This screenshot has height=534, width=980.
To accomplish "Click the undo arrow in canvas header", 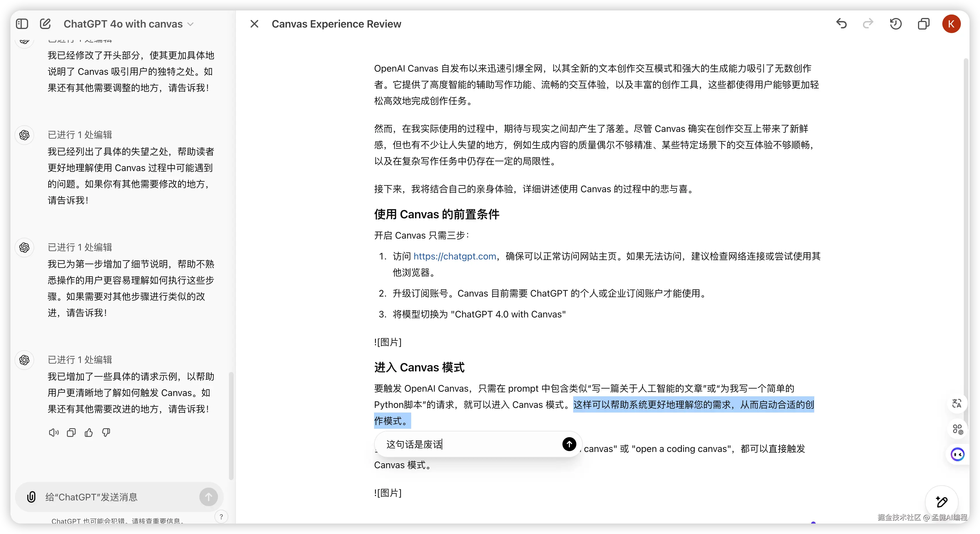I will click(x=841, y=24).
